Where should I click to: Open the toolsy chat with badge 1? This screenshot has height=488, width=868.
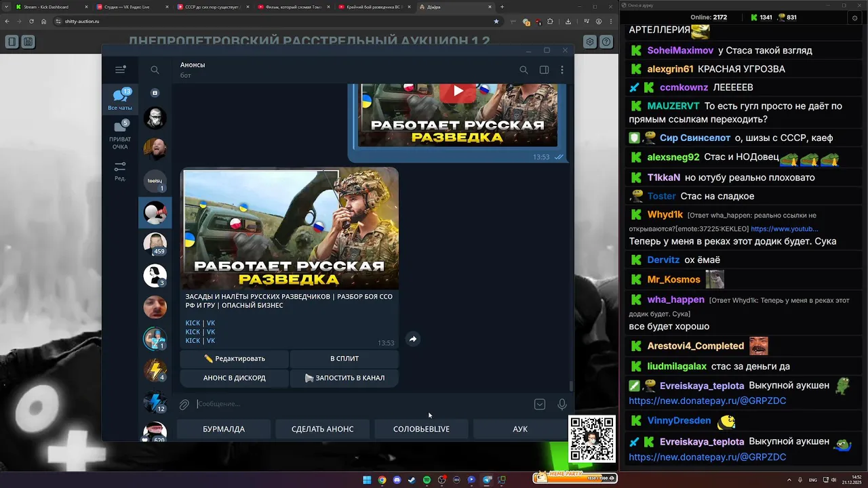(155, 181)
